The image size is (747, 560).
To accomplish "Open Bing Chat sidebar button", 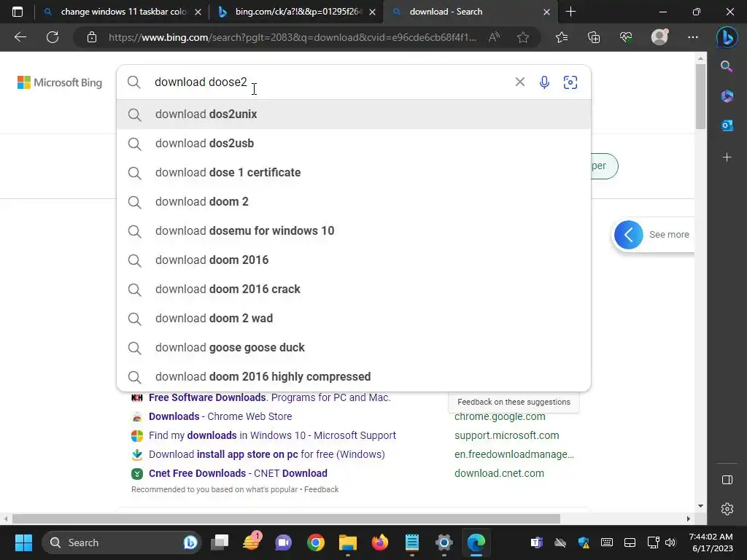I will point(727,37).
